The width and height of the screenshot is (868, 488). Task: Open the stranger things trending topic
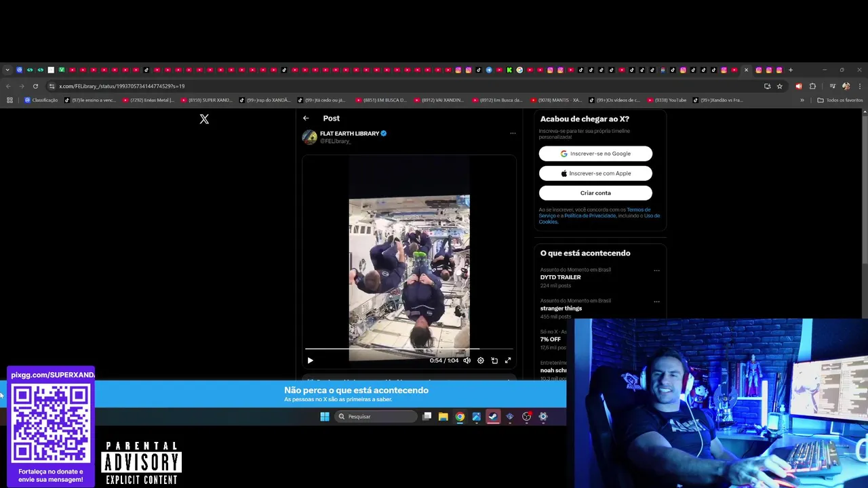(x=561, y=308)
